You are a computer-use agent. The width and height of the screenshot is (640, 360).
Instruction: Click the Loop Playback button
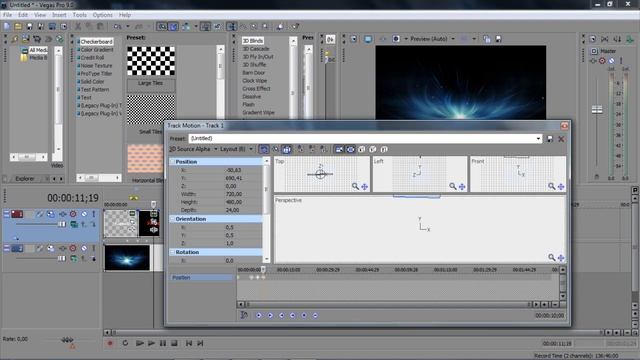click(125, 343)
